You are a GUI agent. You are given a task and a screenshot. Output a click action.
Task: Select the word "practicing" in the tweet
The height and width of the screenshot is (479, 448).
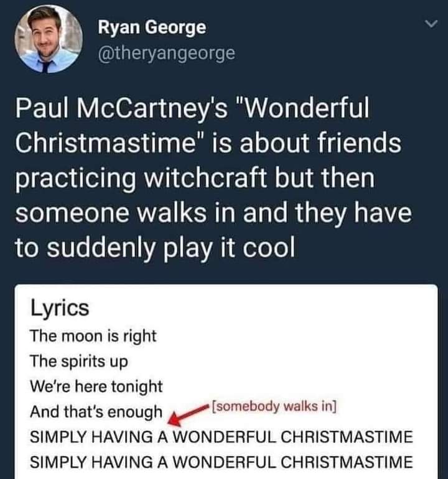[x=73, y=179]
